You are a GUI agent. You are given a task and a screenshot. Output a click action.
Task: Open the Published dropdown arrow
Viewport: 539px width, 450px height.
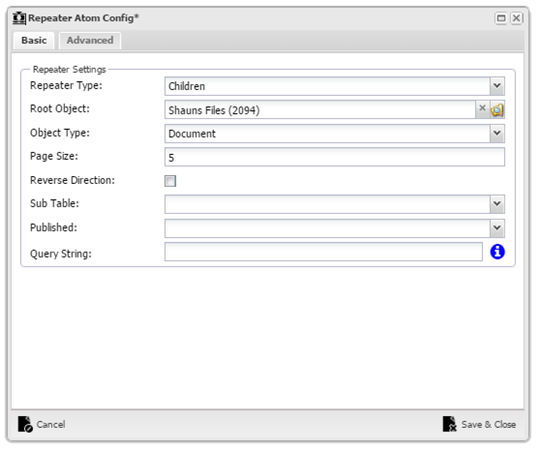pos(497,228)
